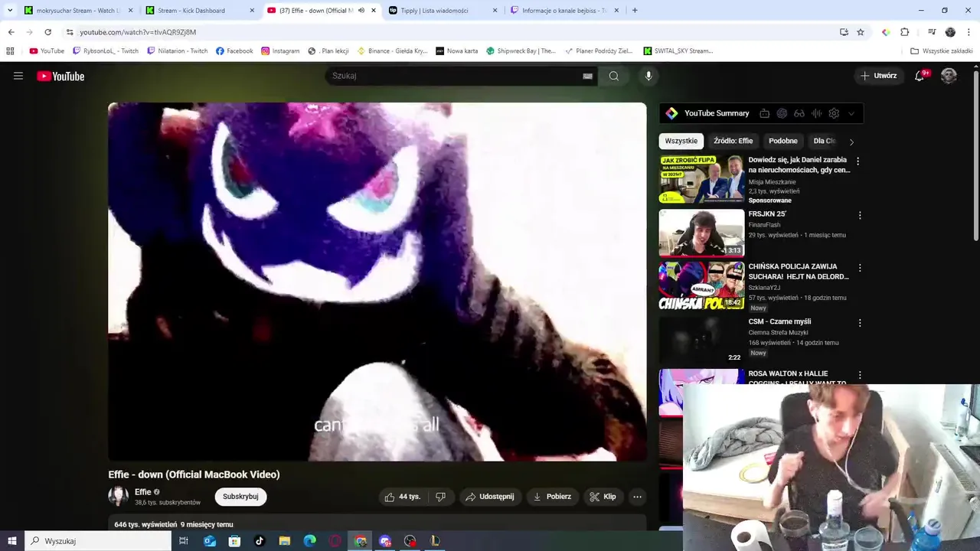Click YouTube Summary extension icon in toolbar
The height and width of the screenshot is (551, 980).
click(886, 32)
